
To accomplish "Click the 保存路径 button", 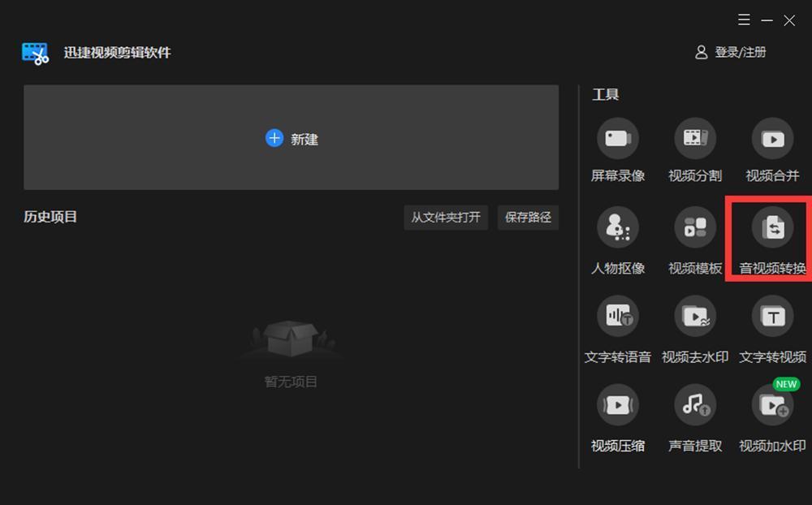I will point(528,217).
